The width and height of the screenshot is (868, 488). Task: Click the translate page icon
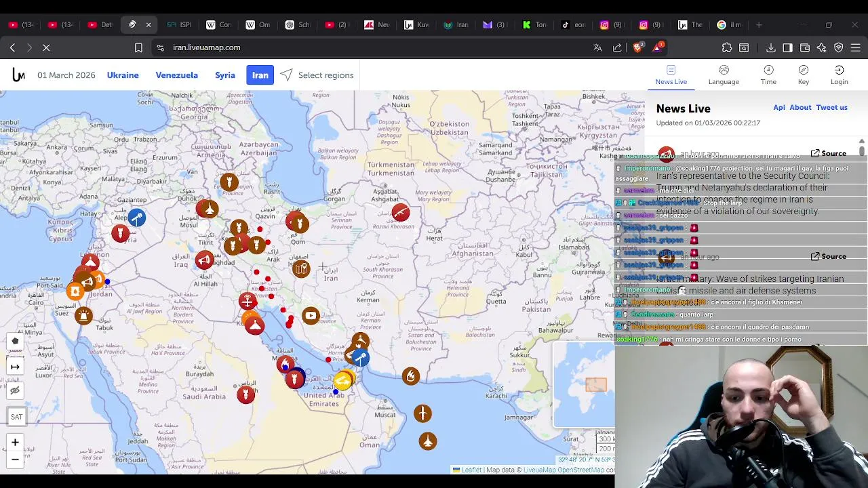pyautogui.click(x=597, y=47)
